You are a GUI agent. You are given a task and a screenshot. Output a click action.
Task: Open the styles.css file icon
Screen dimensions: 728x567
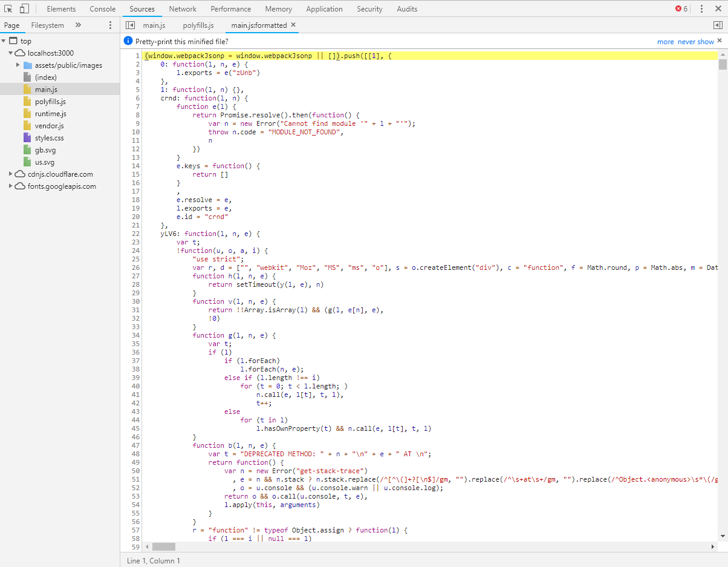click(27, 138)
